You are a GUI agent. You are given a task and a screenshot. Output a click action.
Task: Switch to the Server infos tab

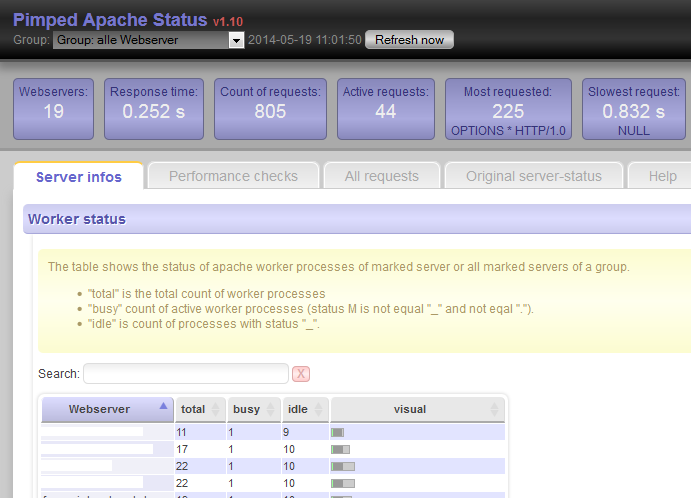point(78,177)
